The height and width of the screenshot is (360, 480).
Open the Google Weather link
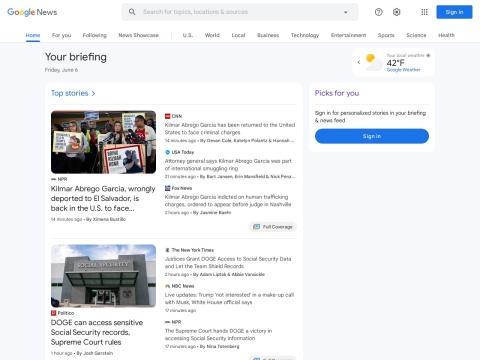[403, 70]
